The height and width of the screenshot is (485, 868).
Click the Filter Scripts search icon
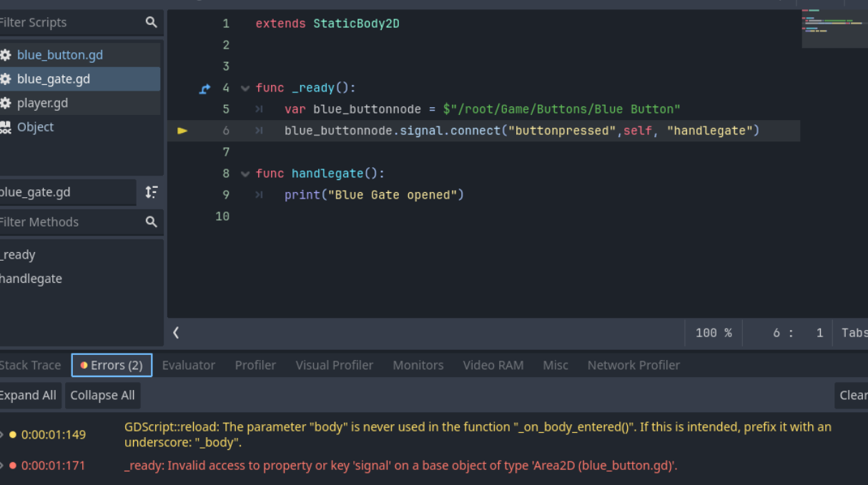point(151,22)
